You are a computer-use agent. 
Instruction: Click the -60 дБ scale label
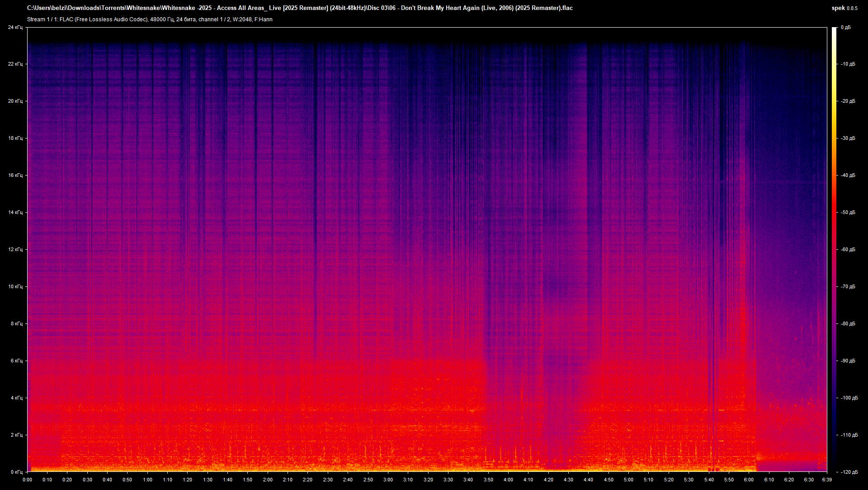(848, 250)
